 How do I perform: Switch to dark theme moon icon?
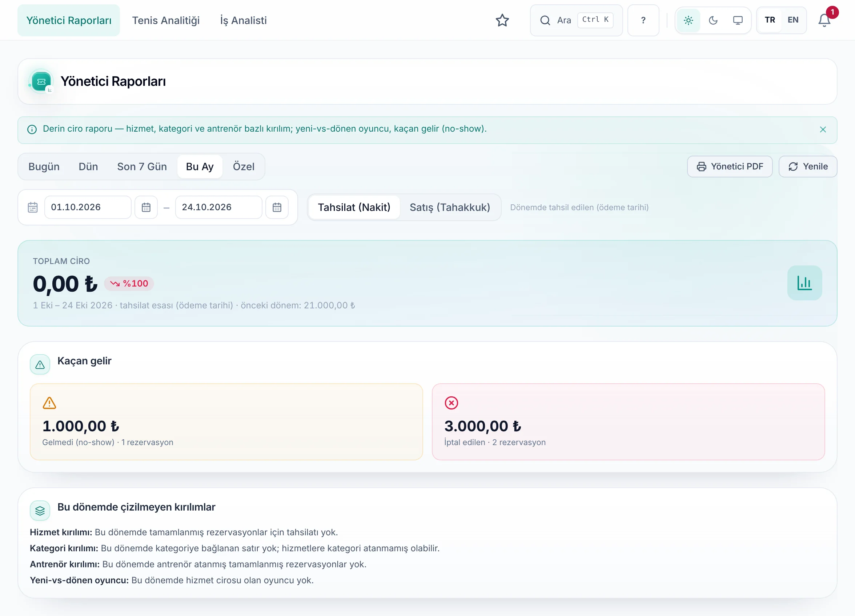tap(713, 20)
